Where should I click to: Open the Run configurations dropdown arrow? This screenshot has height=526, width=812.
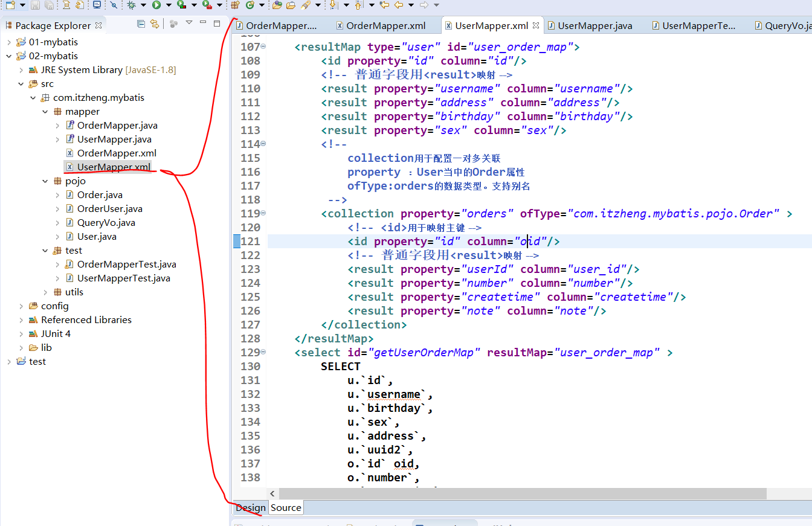[x=168, y=5]
